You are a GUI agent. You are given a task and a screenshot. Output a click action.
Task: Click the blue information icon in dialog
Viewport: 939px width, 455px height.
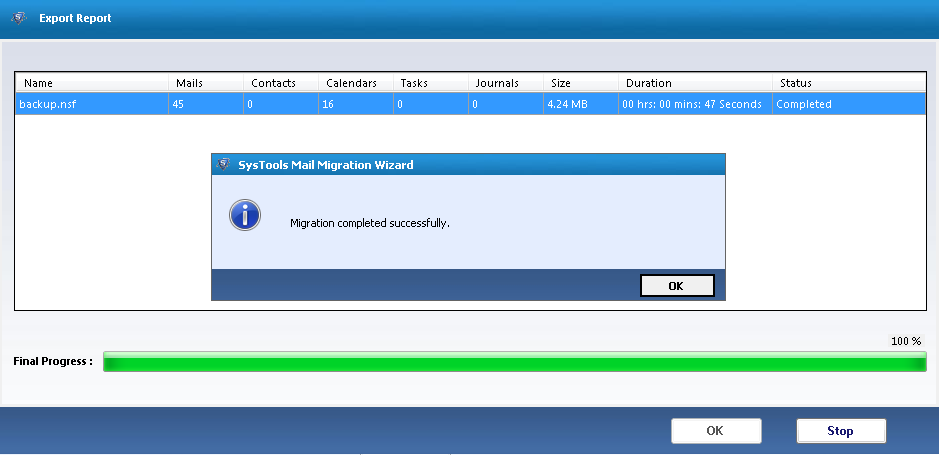pos(245,215)
